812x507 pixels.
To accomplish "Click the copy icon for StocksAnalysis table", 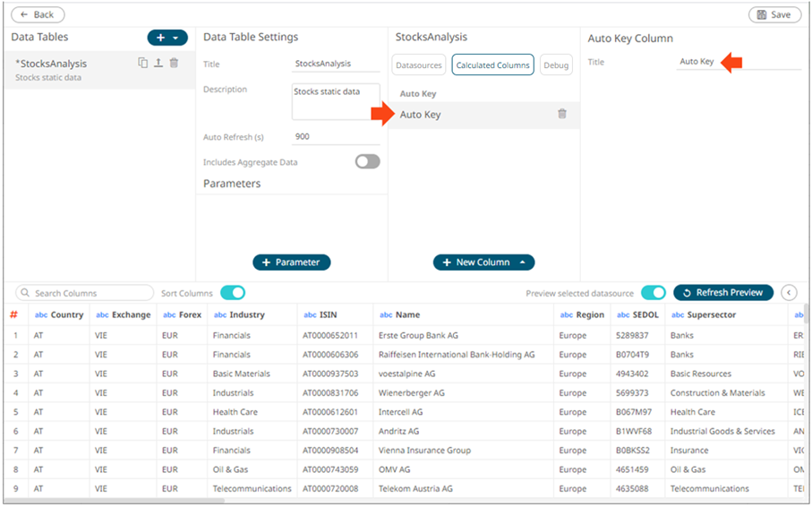I will [x=142, y=63].
